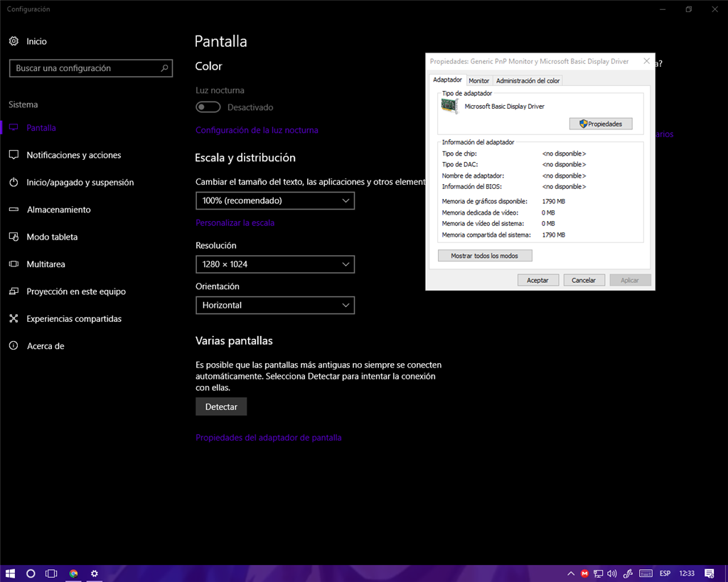This screenshot has width=728, height=582.
Task: Close the adapter properties dialog
Action: tap(646, 61)
